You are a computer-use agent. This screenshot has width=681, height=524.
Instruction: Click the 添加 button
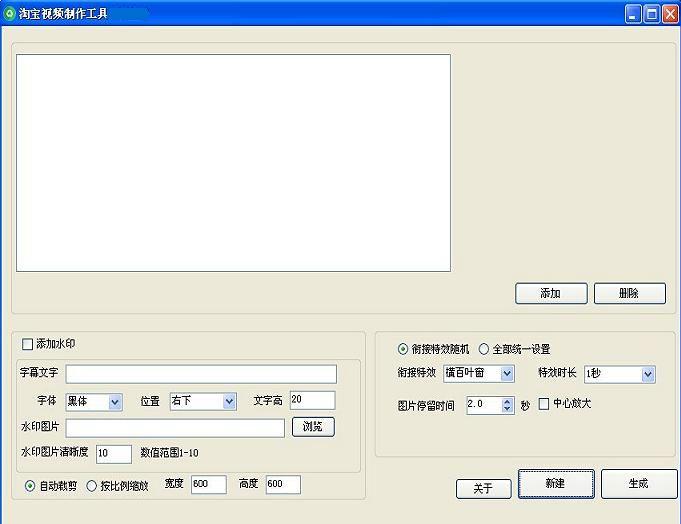point(550,293)
